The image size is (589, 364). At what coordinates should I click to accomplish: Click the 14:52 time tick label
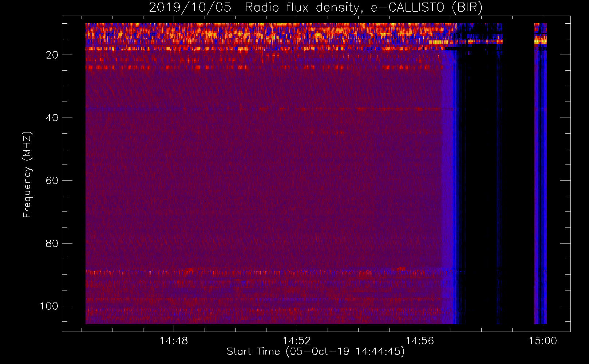[x=297, y=341]
